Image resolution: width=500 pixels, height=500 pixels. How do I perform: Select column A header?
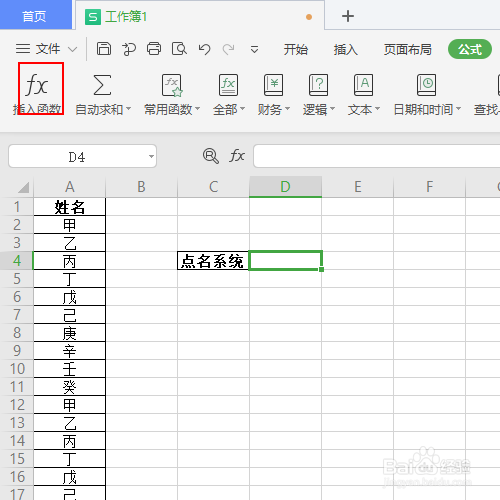(x=69, y=187)
